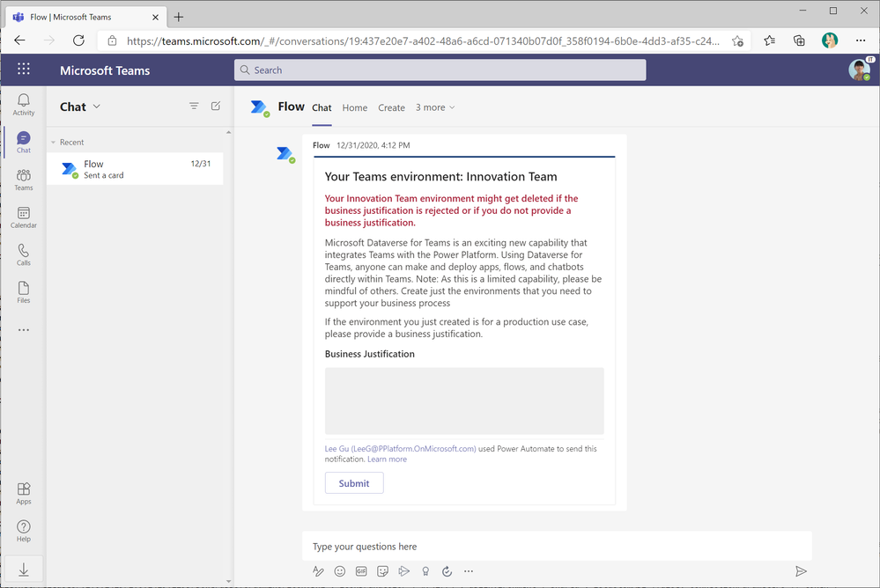Viewport: 880px width, 588px height.
Task: Click the Flow app icon in chat header
Action: tap(260, 107)
